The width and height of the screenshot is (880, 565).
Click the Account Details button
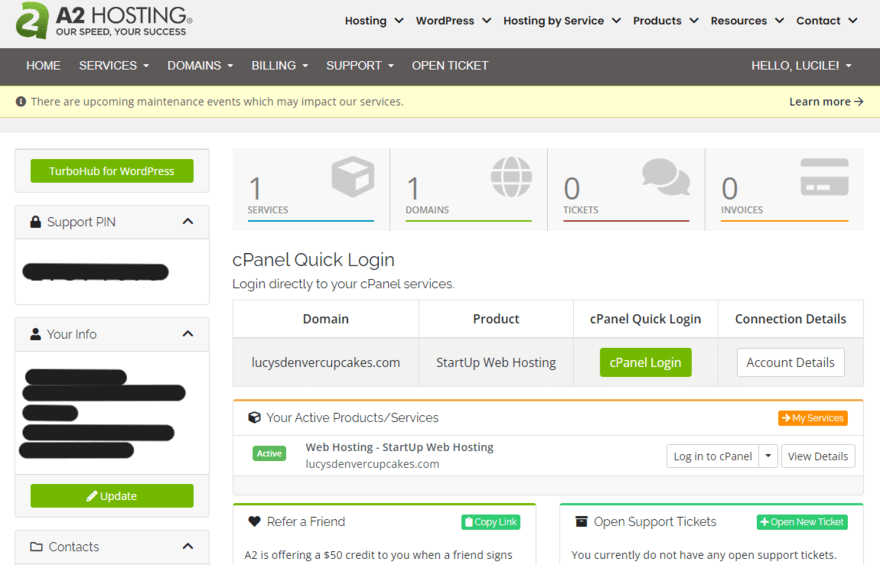pos(790,362)
